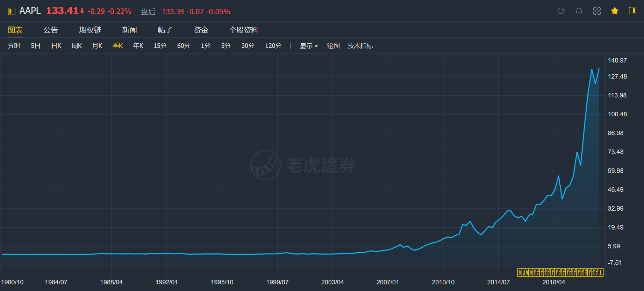Click the 19.49 price axis label
The width and height of the screenshot is (644, 291).
tap(616, 227)
